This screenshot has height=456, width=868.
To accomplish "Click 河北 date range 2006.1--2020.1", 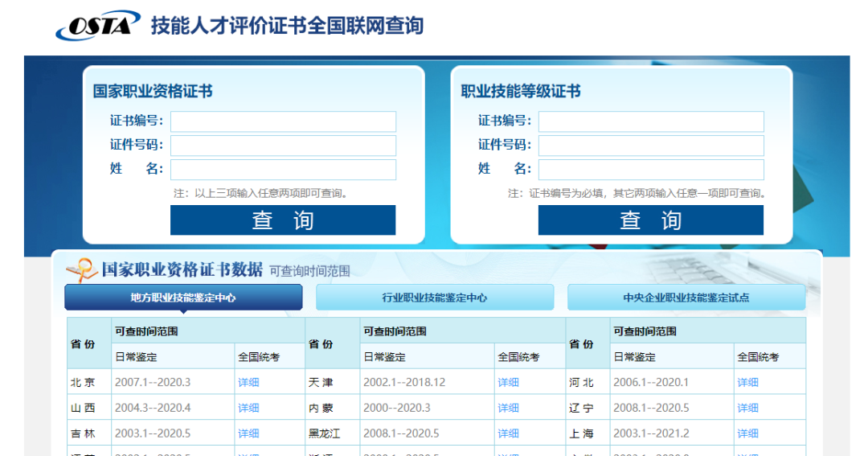I will (x=651, y=382).
